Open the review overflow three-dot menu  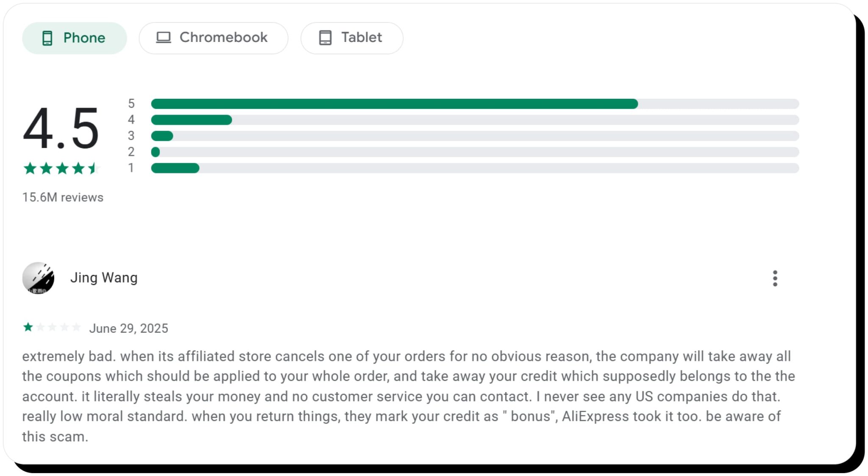pyautogui.click(x=775, y=278)
